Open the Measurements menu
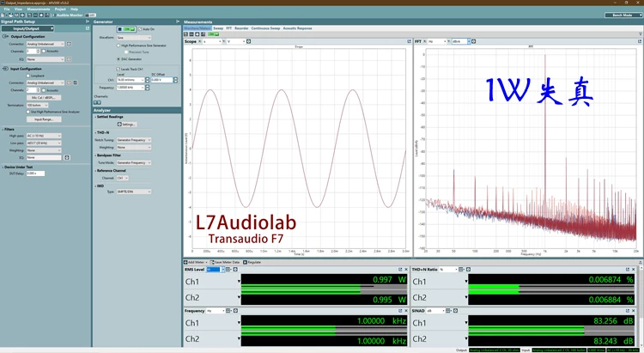This screenshot has height=353, width=644. [38, 9]
